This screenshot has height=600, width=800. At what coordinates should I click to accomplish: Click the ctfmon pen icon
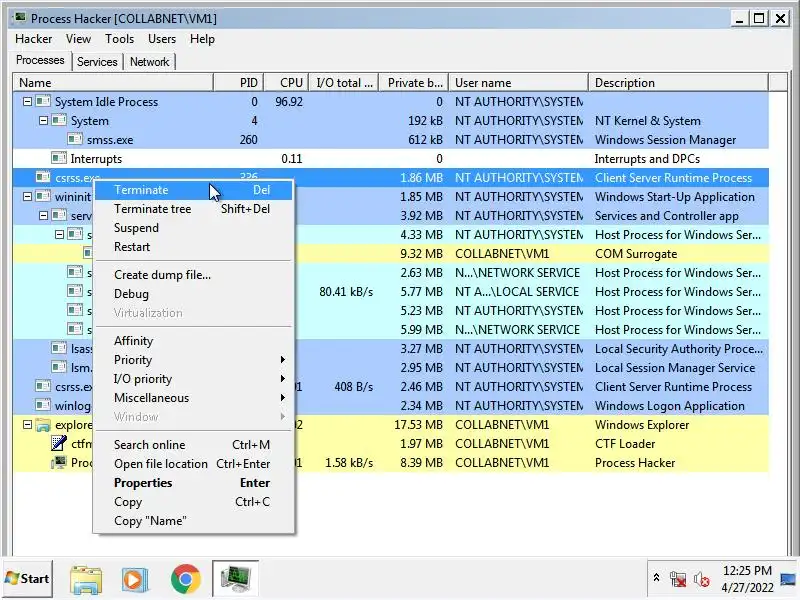click(x=59, y=443)
